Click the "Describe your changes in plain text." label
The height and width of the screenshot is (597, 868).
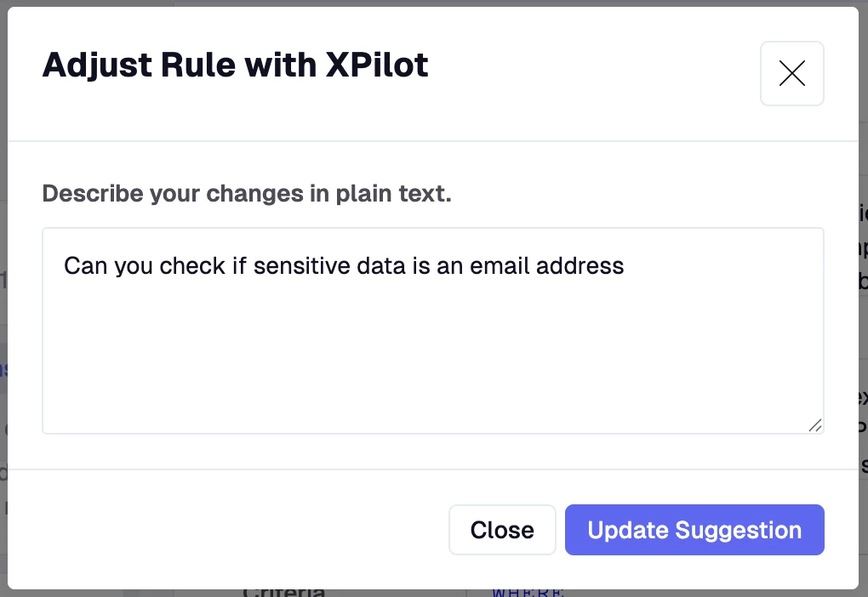(247, 194)
